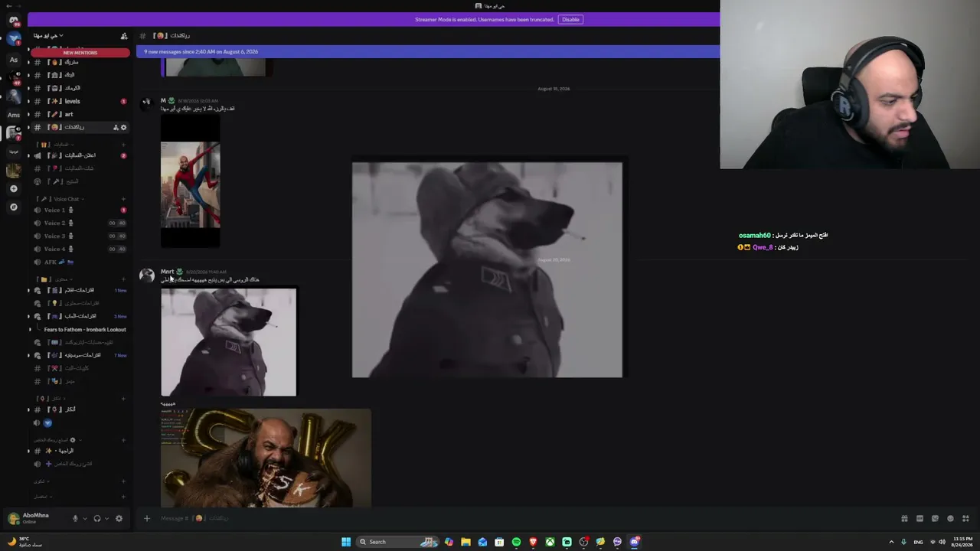
Task: Open settings gear for the selected channel
Action: point(124,127)
